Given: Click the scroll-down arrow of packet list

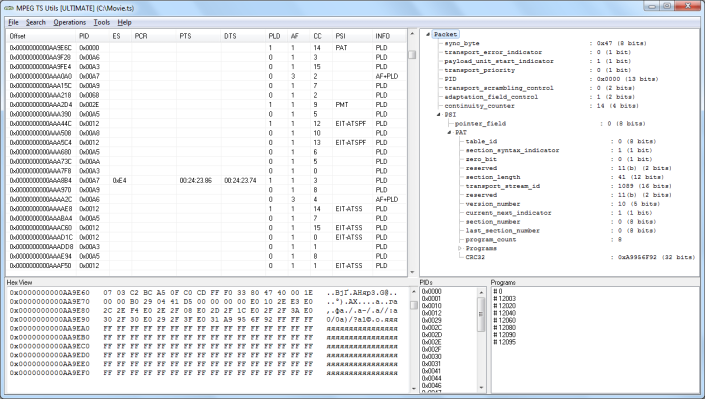Looking at the screenshot, I should pyautogui.click(x=412, y=272).
